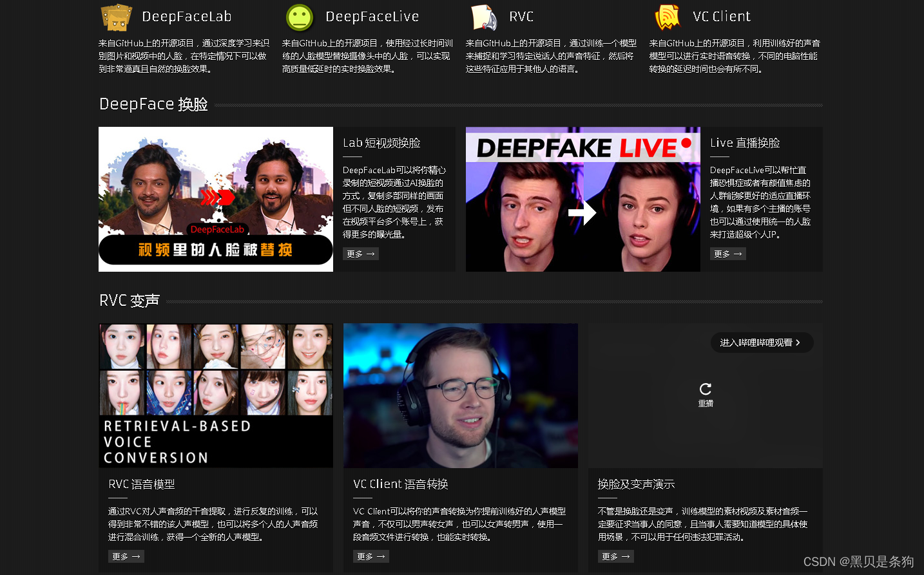Click the Lab 短视频换脸 title
The width and height of the screenshot is (924, 575).
pyautogui.click(x=381, y=143)
